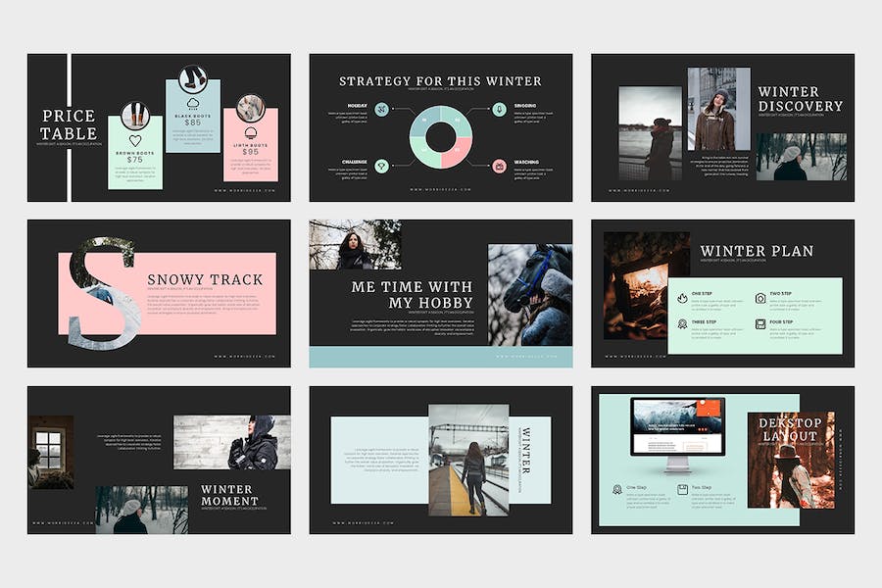Click the Snowy Track title text
The image size is (882, 588).
(x=205, y=279)
